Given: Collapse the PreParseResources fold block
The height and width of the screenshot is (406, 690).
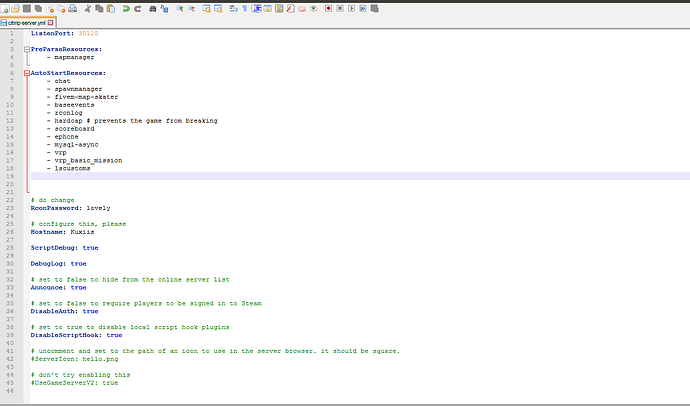Looking at the screenshot, I should pyautogui.click(x=27, y=49).
